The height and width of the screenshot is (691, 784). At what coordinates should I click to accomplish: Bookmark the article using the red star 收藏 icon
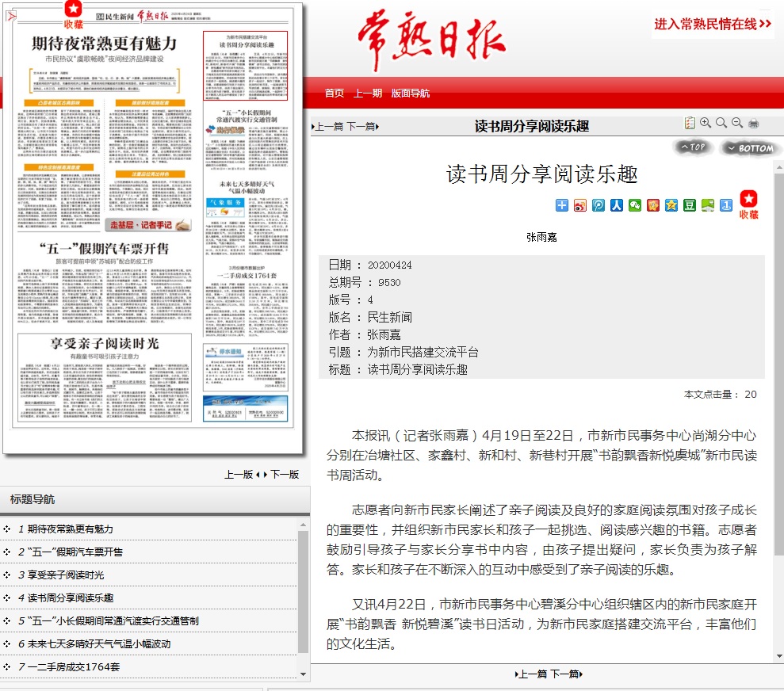748,205
